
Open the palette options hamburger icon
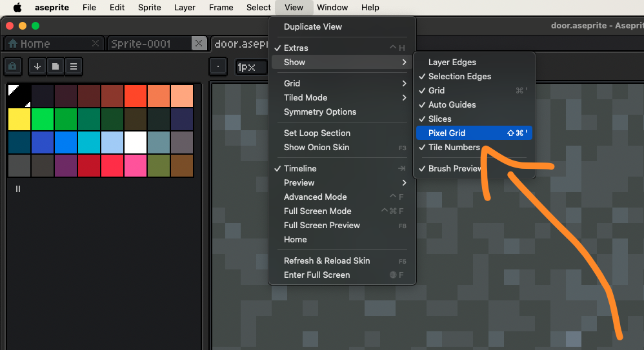pos(74,66)
